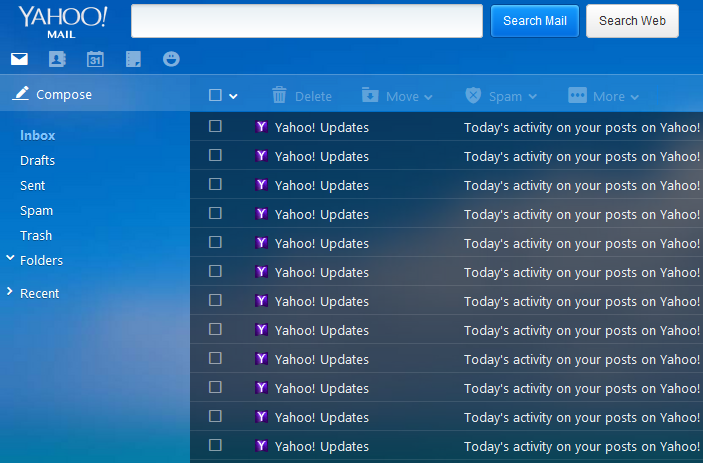703x463 pixels.
Task: Open the Mail envelope icon view
Action: click(x=19, y=59)
